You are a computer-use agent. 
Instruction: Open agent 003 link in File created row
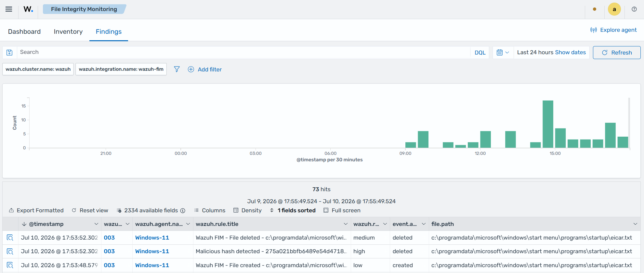pyautogui.click(x=109, y=265)
